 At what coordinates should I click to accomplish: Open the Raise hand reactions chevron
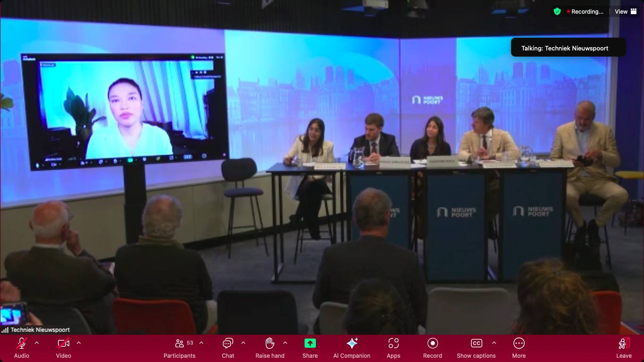tap(285, 343)
